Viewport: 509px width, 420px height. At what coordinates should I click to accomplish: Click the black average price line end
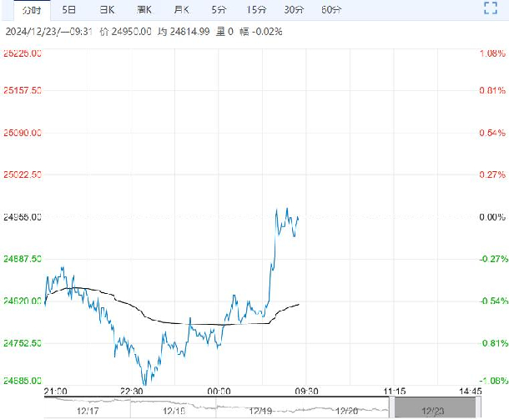click(299, 305)
